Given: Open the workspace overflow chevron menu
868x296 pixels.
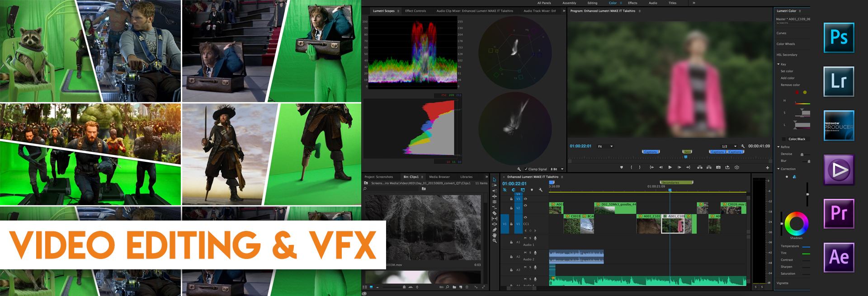Looking at the screenshot, I should 693,3.
